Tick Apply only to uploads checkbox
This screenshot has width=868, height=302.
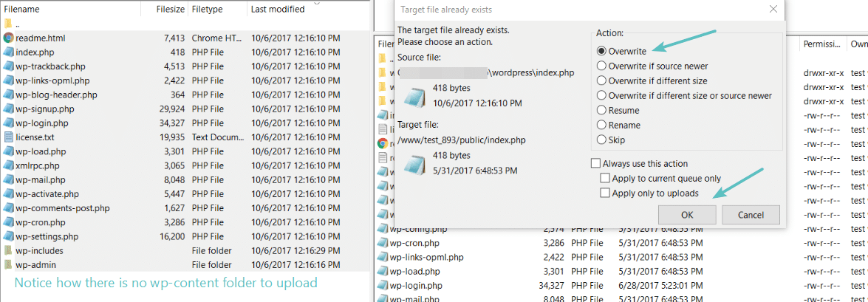coord(605,193)
